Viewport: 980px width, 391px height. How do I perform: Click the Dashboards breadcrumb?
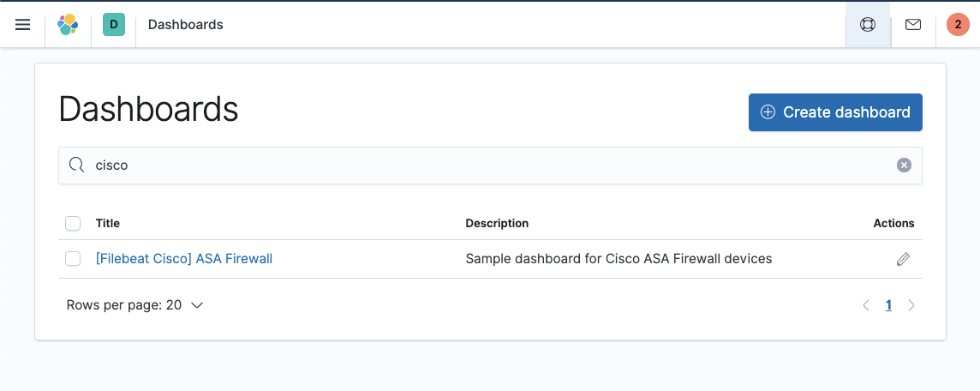click(x=185, y=25)
